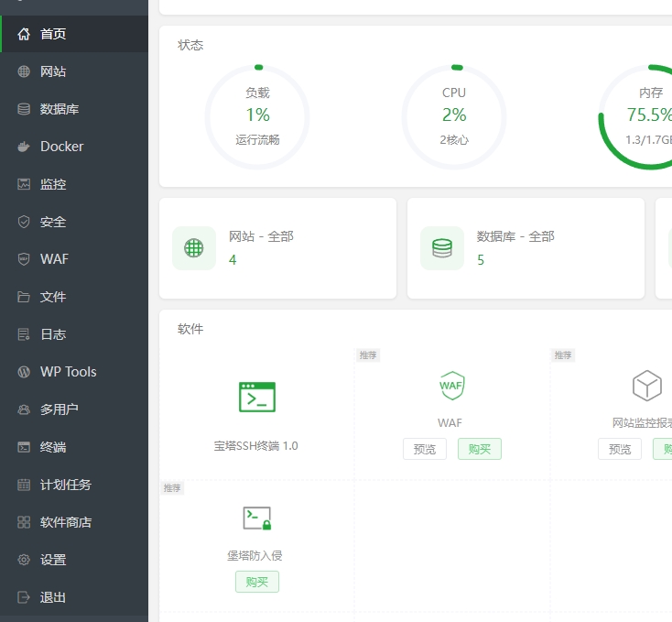Click the users icon beside 多用户
The image size is (672, 622).
tap(24, 409)
